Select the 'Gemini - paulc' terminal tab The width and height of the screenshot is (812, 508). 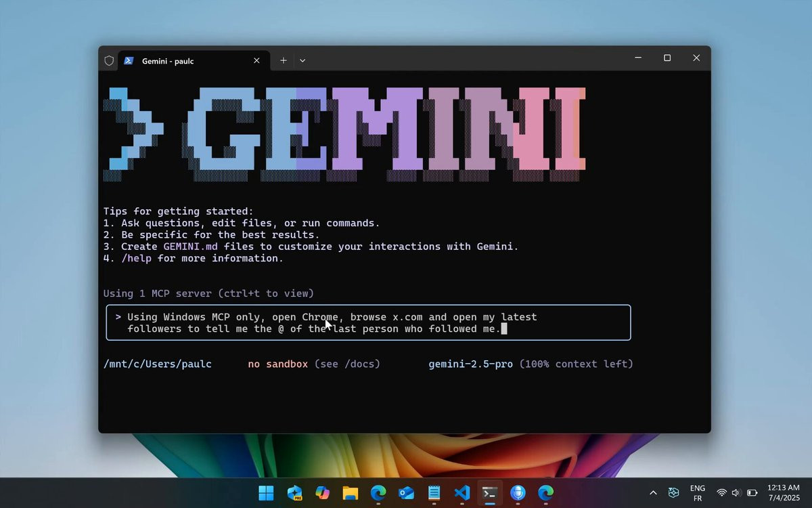point(194,60)
